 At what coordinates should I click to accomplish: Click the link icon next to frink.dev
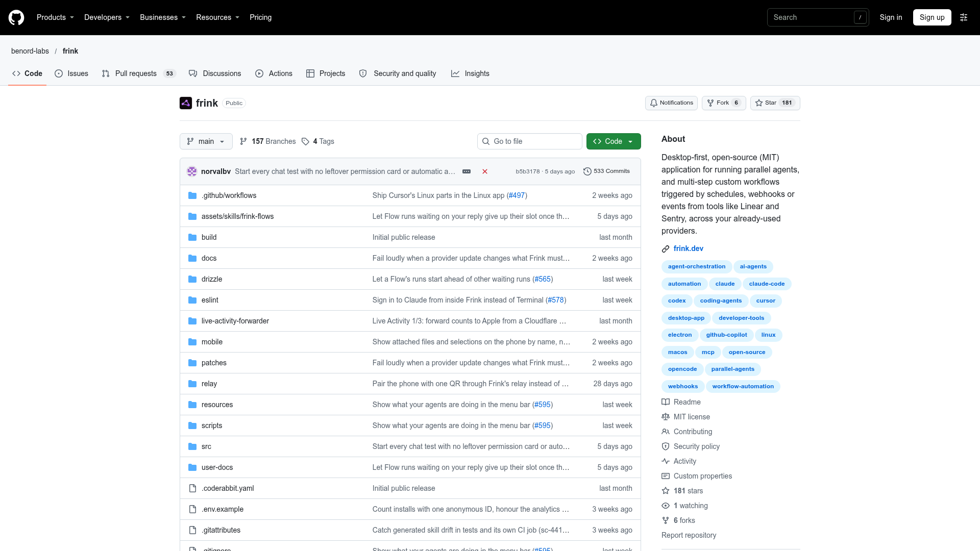coord(666,249)
